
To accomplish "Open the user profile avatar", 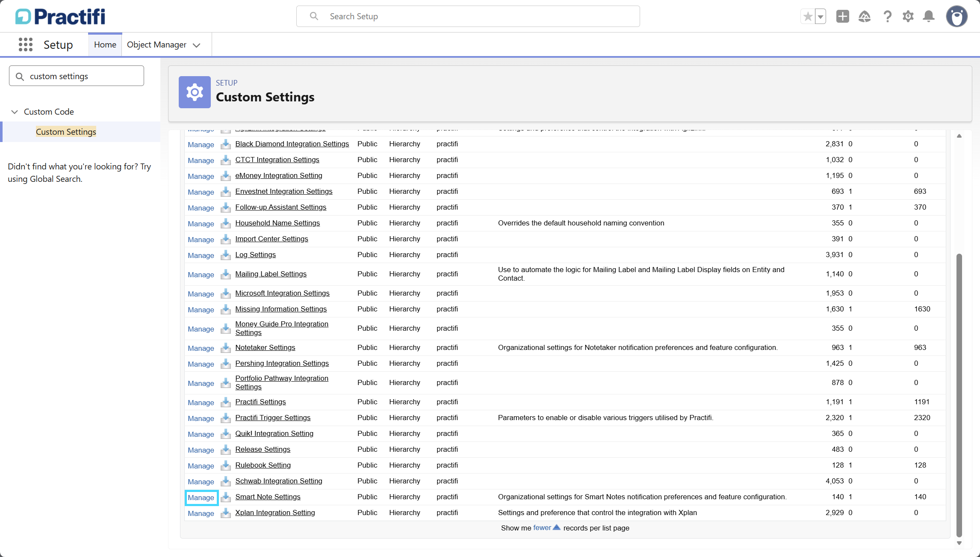I will coord(957,17).
